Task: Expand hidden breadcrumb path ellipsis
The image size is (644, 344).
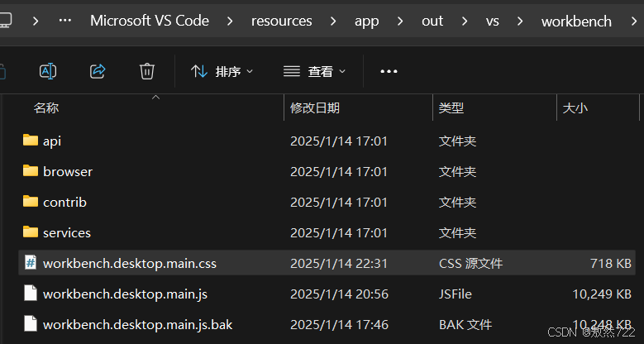Action: (64, 21)
